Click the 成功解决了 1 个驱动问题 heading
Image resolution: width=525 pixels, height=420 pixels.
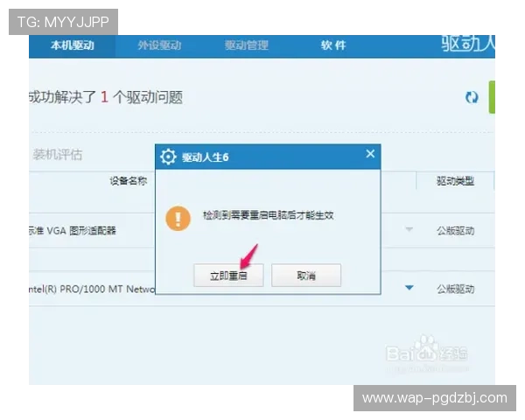coord(106,97)
